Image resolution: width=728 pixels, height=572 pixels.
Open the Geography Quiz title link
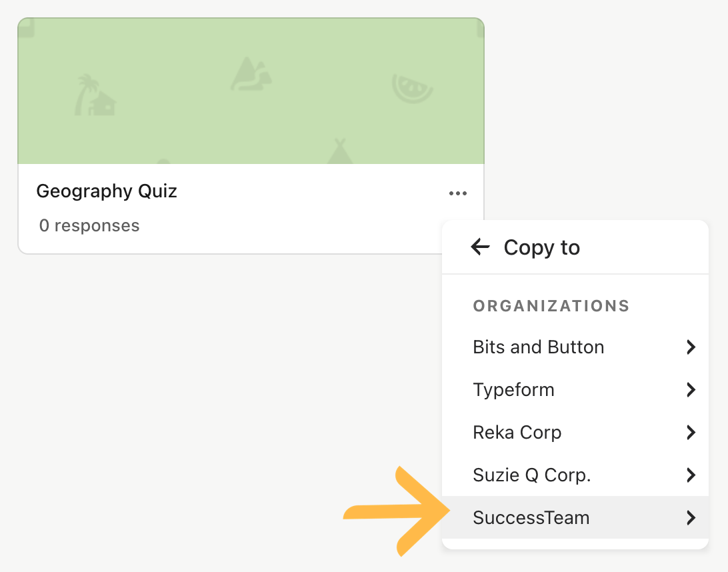click(x=107, y=191)
